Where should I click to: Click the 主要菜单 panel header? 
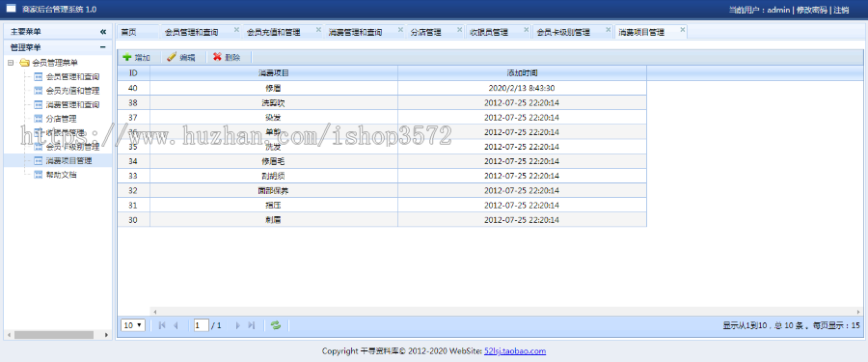pos(58,32)
